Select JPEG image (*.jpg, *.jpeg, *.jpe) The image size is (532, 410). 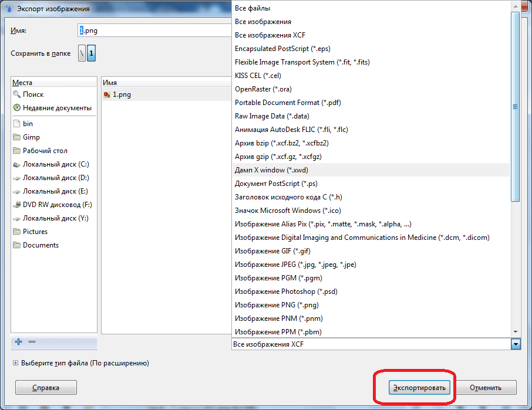[x=295, y=265]
